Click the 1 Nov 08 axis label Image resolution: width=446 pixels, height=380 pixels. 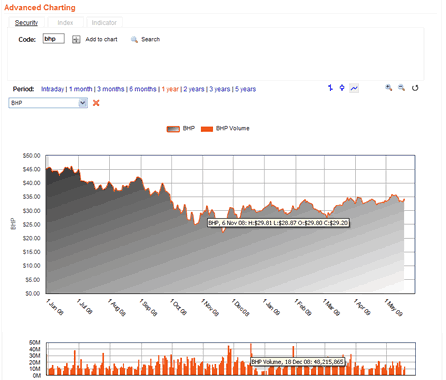tap(210, 307)
